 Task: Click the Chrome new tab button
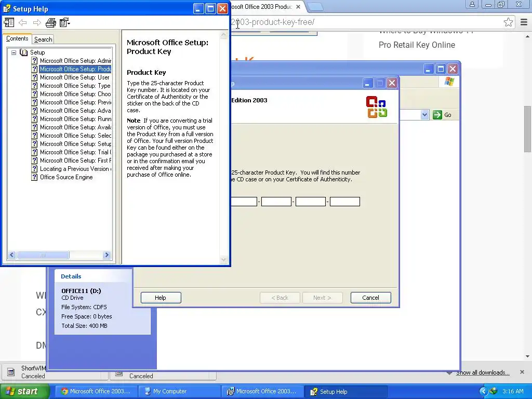coord(314,7)
